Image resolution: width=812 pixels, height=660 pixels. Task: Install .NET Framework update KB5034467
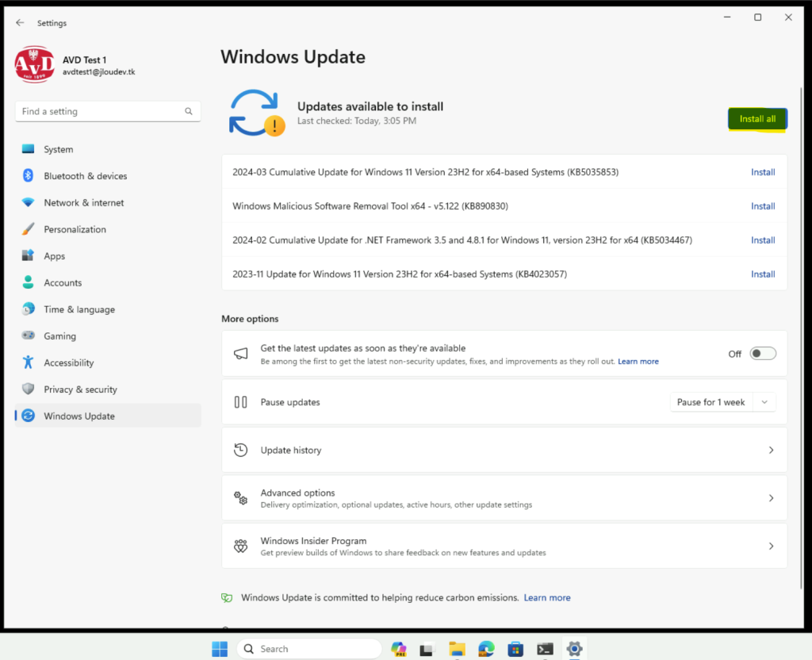coord(763,240)
